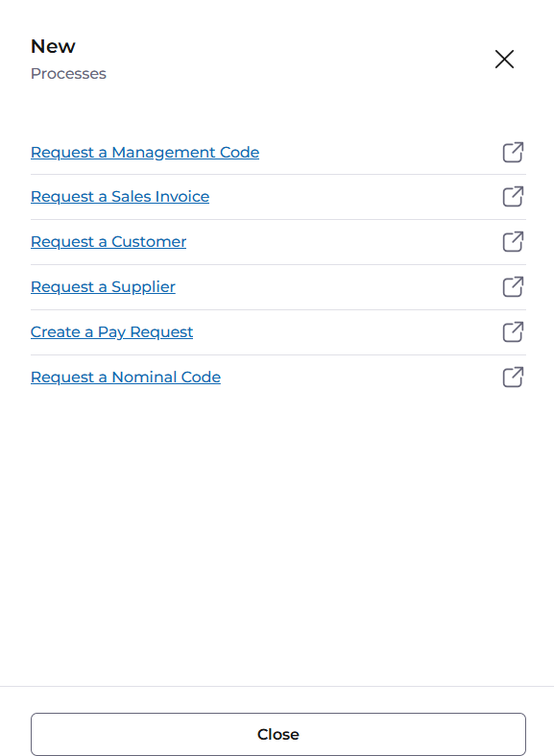Image resolution: width=554 pixels, height=756 pixels.
Task: Open the Request a Supplier process
Action: [x=103, y=287]
